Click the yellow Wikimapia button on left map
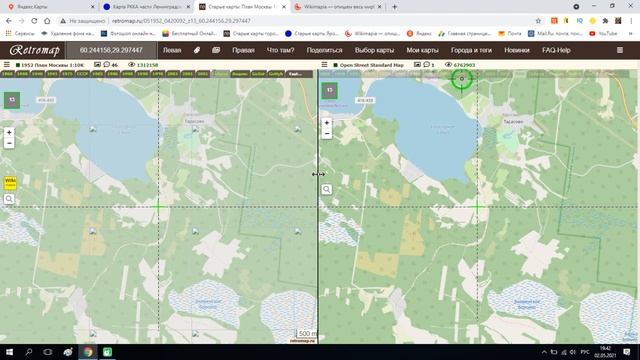This screenshot has width=640, height=360. (x=10, y=183)
